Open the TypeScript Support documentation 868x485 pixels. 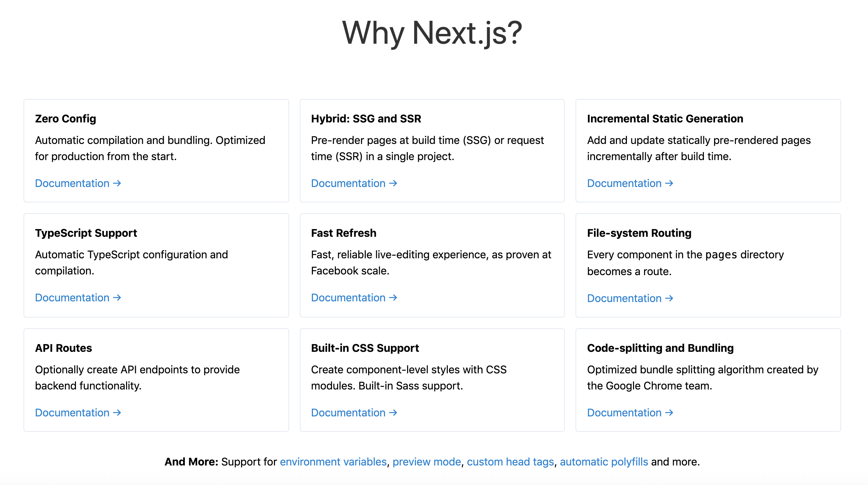click(72, 298)
